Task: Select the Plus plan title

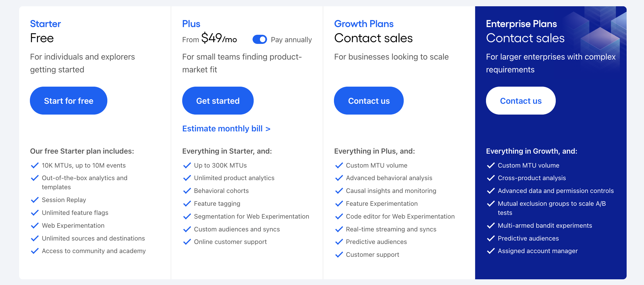Action: coord(191,24)
